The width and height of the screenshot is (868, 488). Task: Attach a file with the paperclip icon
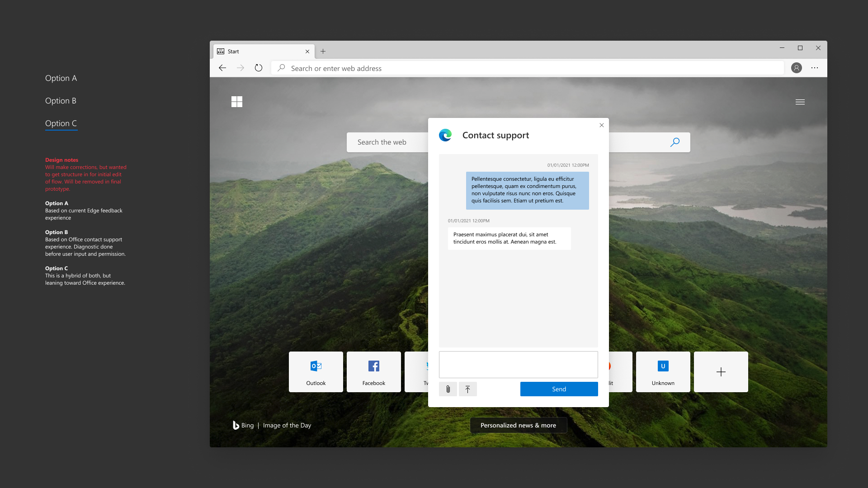448,389
